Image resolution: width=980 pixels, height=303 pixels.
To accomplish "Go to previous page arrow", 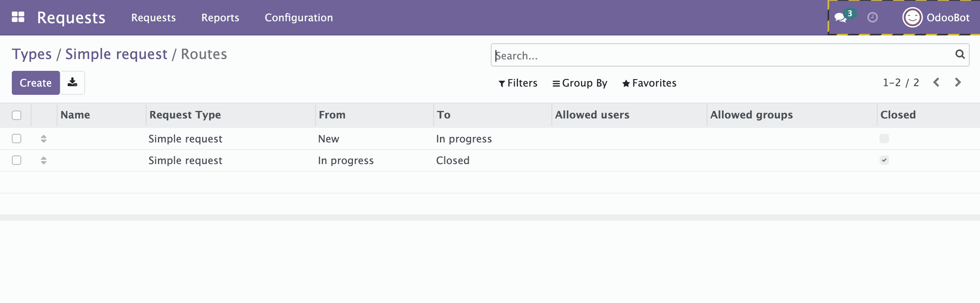I will coord(936,82).
